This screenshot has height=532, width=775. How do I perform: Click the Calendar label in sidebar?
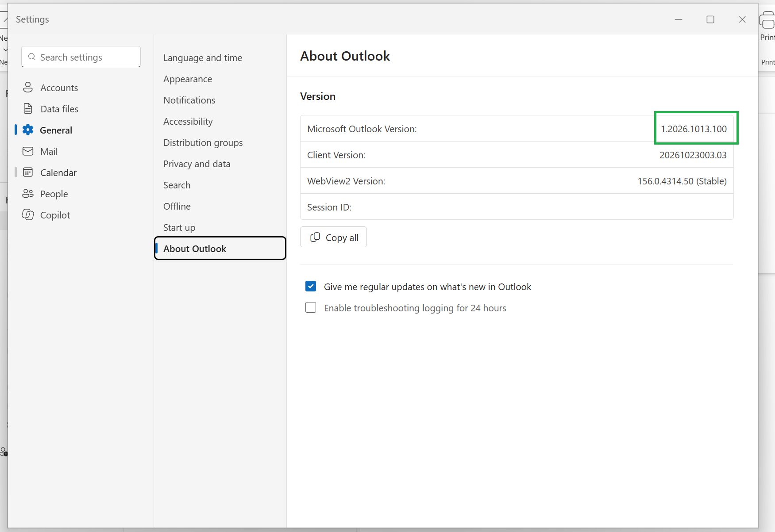point(58,173)
